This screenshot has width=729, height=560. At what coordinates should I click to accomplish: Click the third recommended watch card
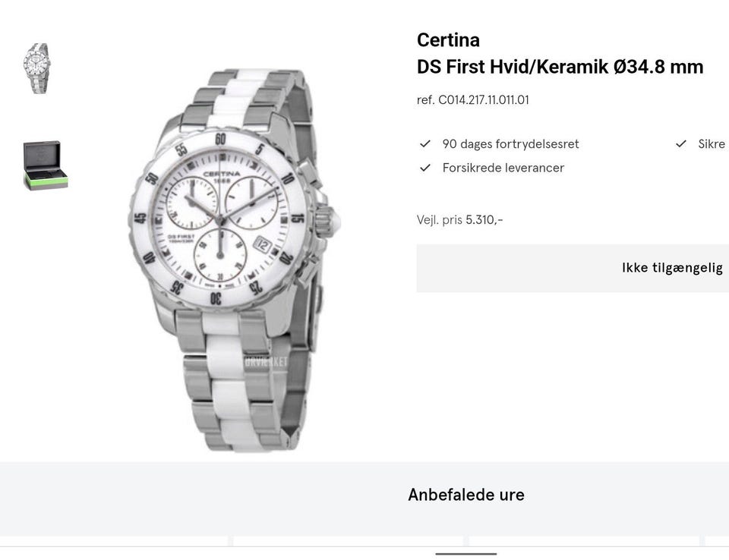point(584,541)
